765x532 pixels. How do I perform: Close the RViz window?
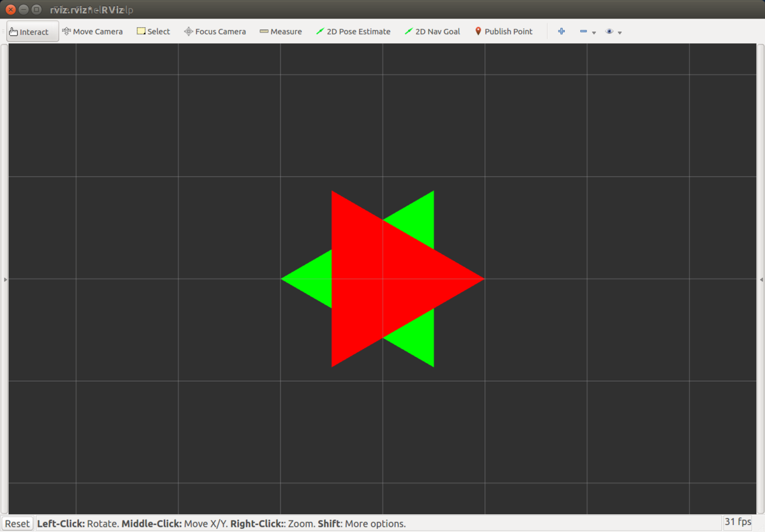11,10
